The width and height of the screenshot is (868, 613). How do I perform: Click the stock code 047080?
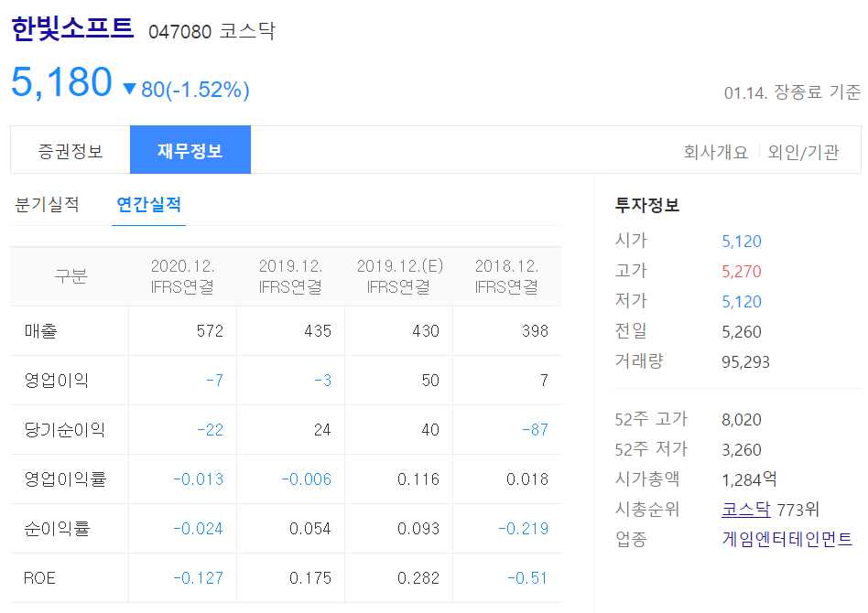(x=178, y=29)
